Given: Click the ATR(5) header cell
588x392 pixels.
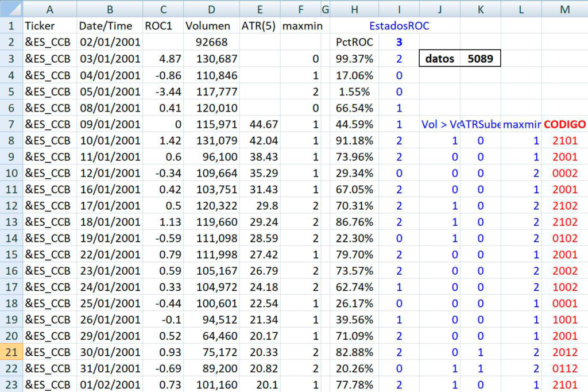Looking at the screenshot, I should tap(260, 26).
